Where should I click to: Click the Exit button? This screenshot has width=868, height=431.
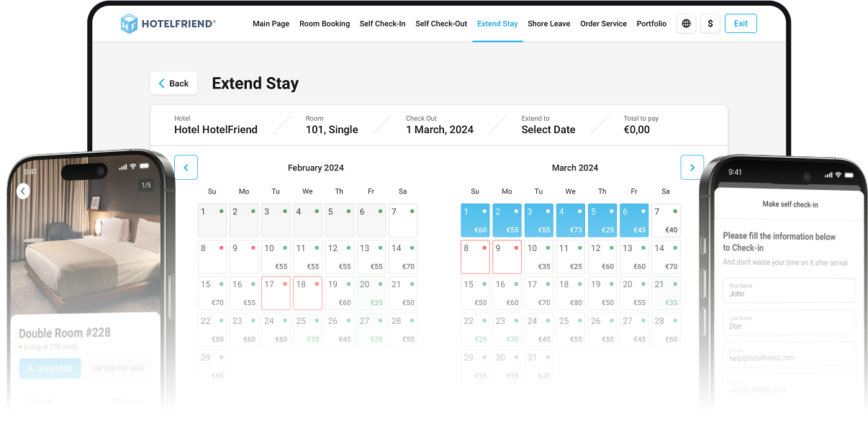[741, 24]
